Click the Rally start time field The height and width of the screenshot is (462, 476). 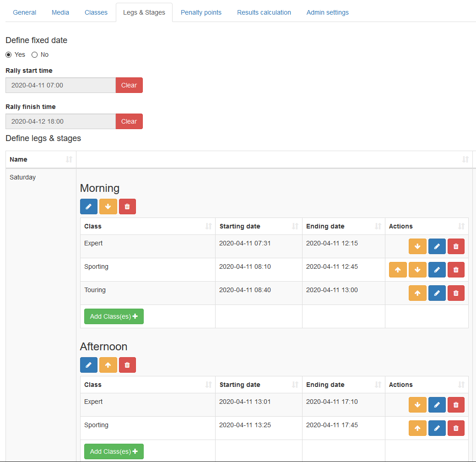61,85
